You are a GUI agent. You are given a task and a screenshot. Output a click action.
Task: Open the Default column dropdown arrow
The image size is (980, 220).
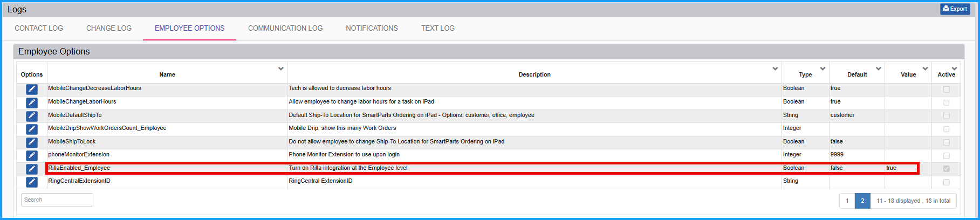879,68
